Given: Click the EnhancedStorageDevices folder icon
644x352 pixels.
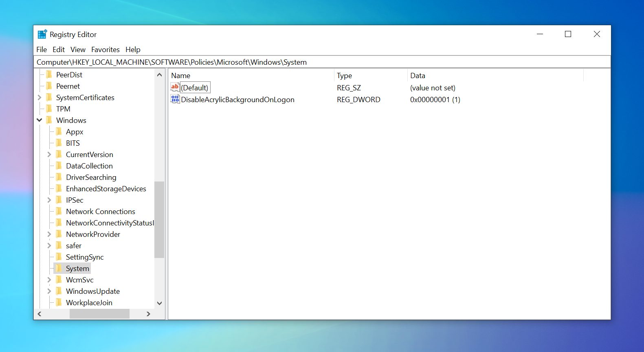Looking at the screenshot, I should 59,188.
